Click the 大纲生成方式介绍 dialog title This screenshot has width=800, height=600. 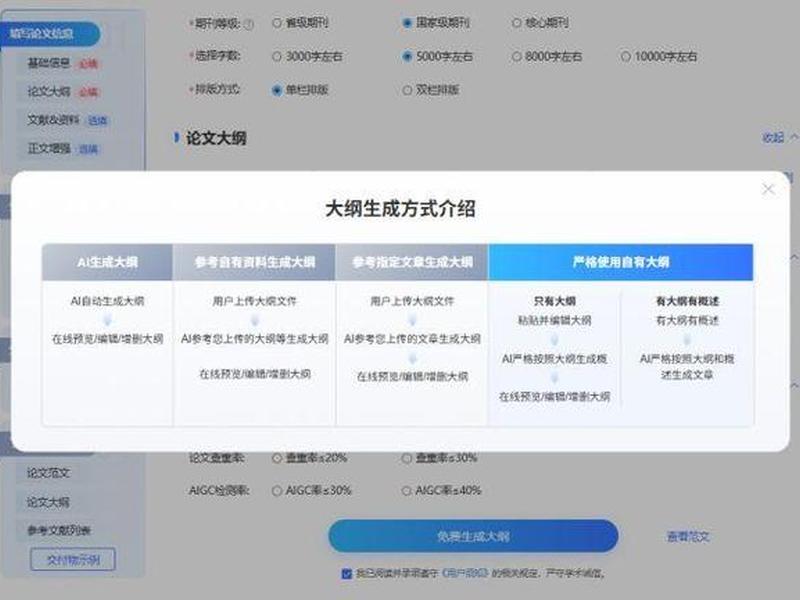(401, 209)
